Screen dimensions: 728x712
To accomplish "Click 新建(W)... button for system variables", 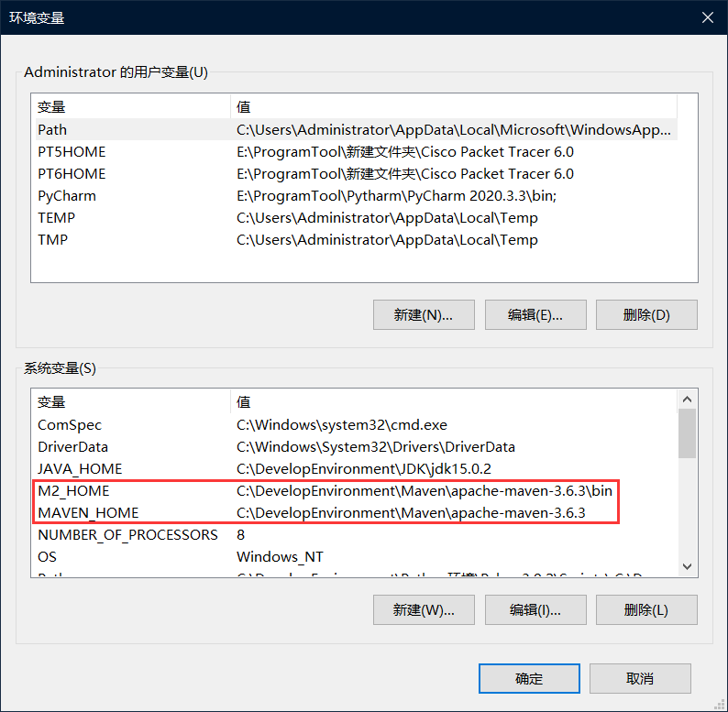I will point(424,609).
